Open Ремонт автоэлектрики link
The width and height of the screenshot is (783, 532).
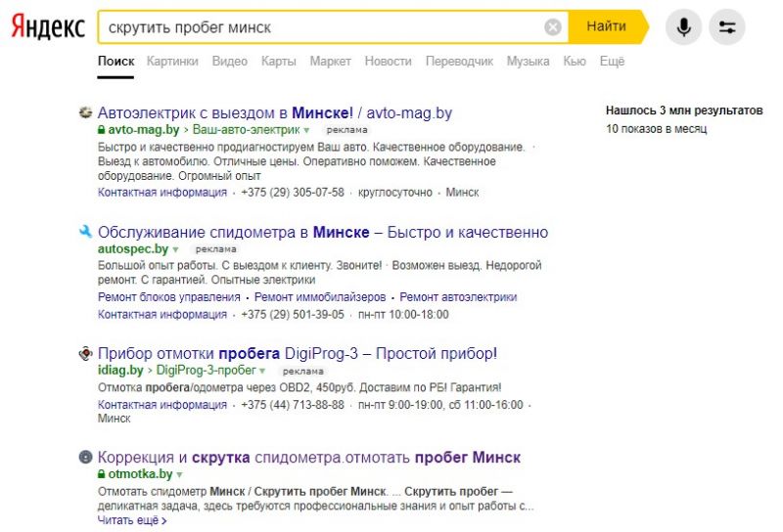pyautogui.click(x=458, y=297)
